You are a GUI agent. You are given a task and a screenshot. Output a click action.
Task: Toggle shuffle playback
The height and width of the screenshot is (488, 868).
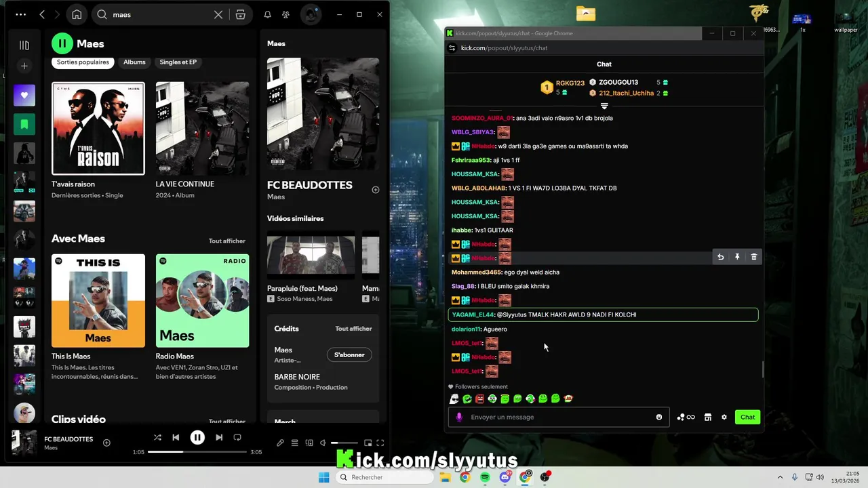pyautogui.click(x=157, y=437)
